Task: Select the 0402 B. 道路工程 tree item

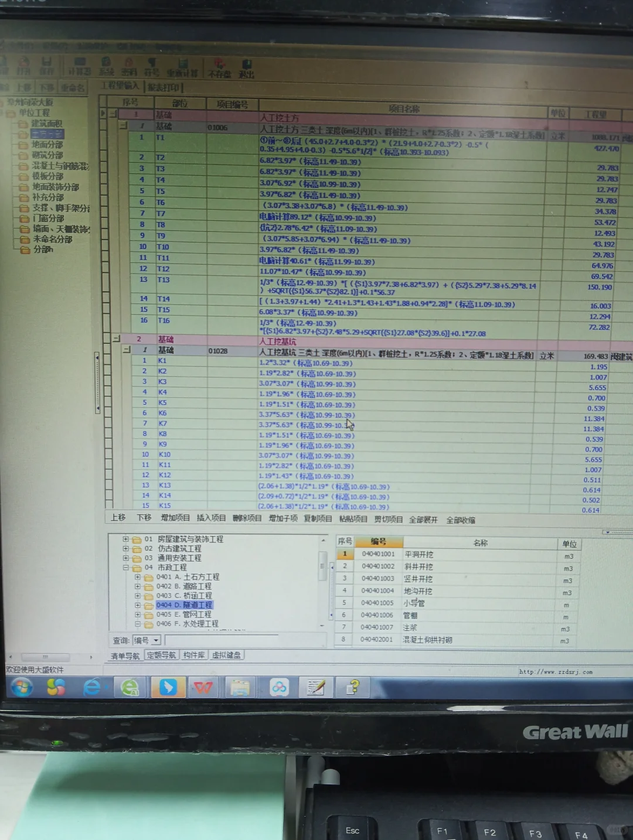Action: [x=183, y=586]
